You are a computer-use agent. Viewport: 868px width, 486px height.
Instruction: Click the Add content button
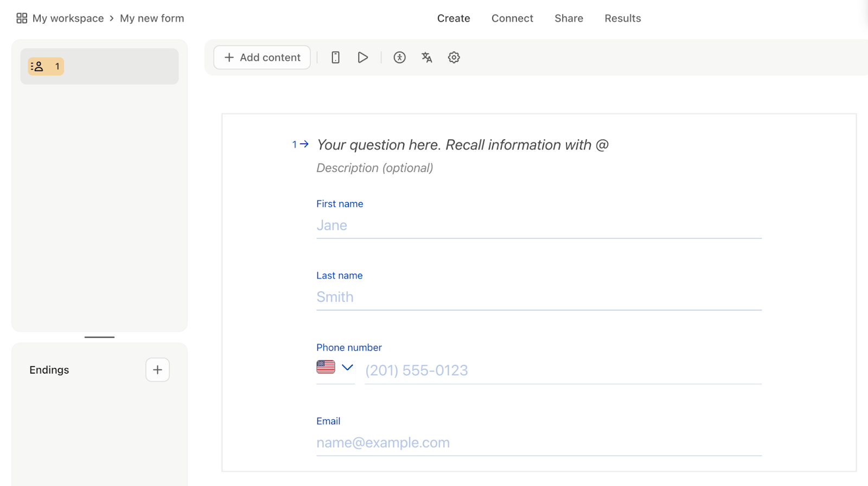262,58
